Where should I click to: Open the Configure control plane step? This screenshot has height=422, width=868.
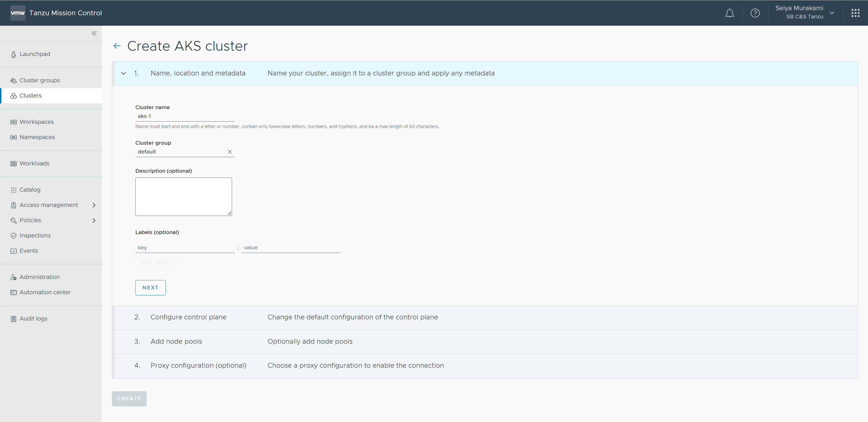point(188,317)
